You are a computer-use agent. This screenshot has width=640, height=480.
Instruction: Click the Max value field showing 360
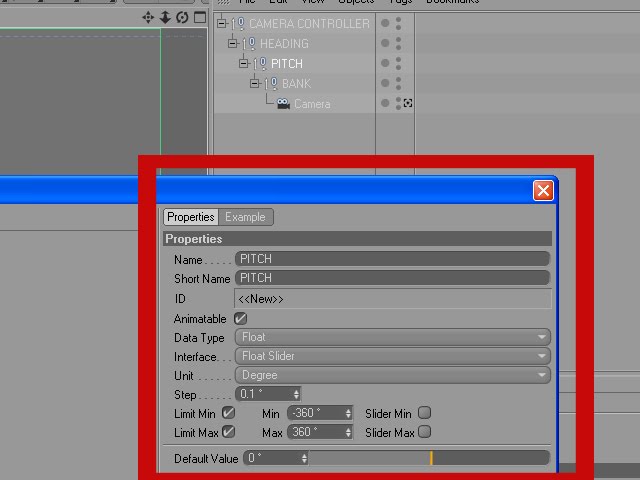point(316,432)
